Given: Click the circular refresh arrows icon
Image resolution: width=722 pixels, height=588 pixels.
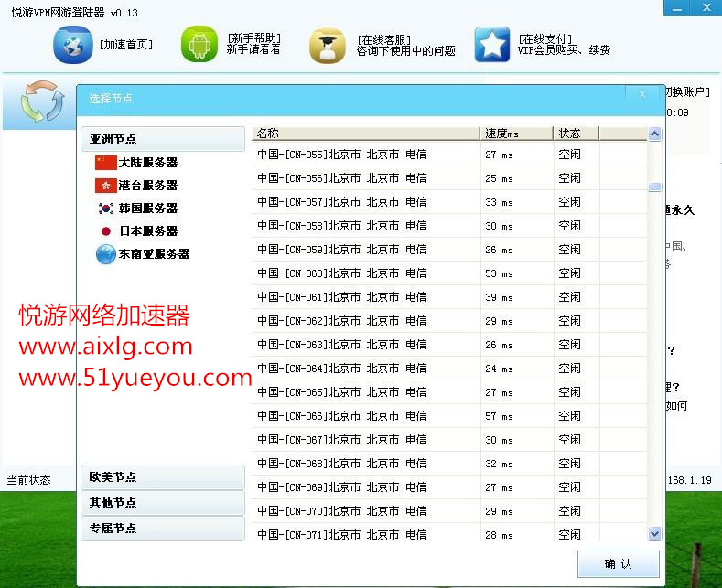Looking at the screenshot, I should tap(42, 102).
